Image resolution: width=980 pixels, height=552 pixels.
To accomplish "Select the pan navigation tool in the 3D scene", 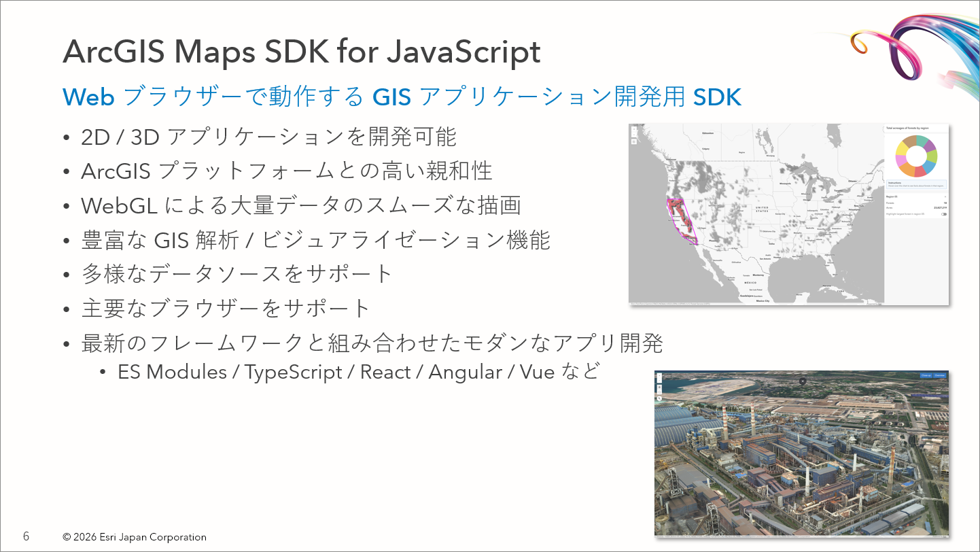I will coord(659,387).
